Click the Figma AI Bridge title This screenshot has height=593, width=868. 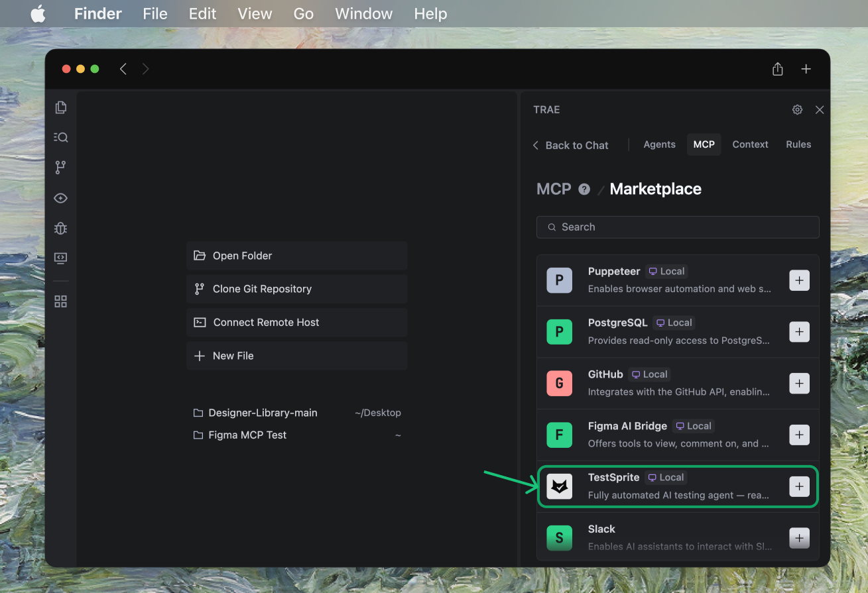click(x=627, y=426)
